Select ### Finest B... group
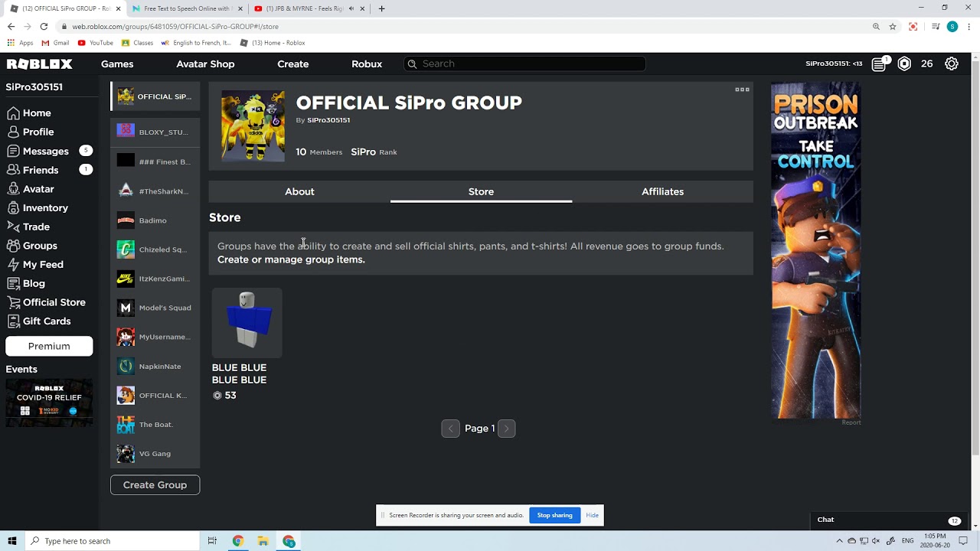Screen dimensions: 980x551 (x=155, y=161)
